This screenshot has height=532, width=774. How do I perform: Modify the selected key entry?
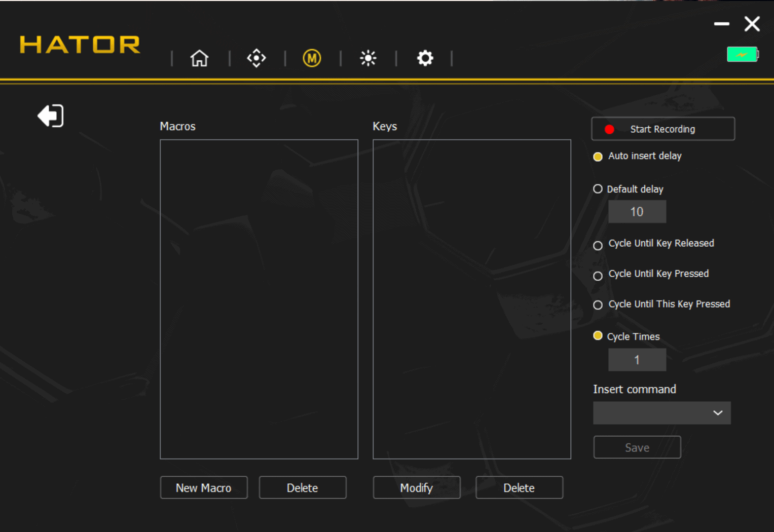coord(417,487)
